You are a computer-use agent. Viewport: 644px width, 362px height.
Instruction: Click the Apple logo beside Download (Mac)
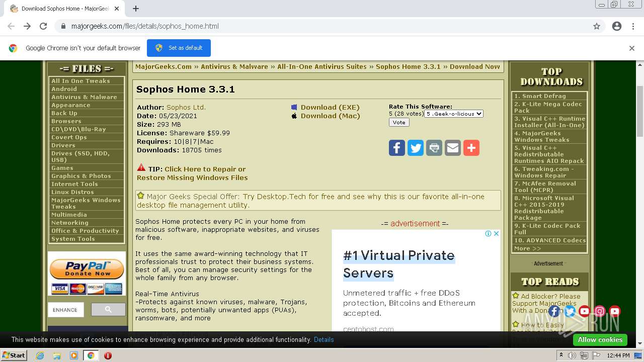[294, 116]
